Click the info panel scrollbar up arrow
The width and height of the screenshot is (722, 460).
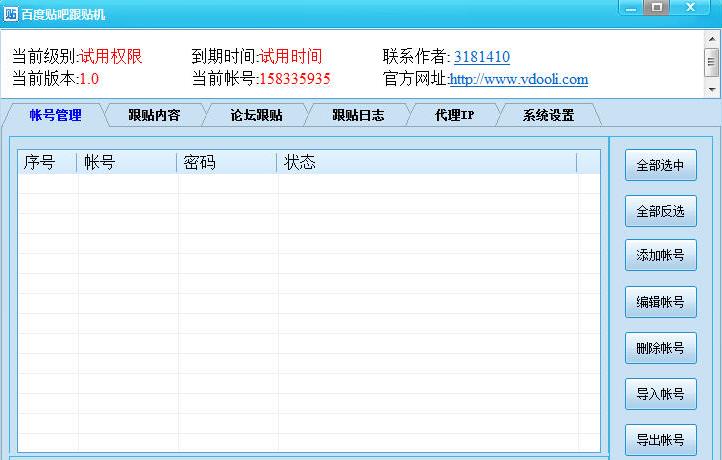[x=712, y=40]
